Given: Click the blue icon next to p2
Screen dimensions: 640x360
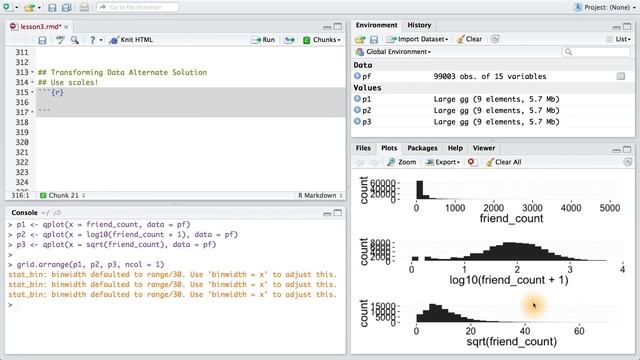Looking at the screenshot, I should click(x=357, y=110).
